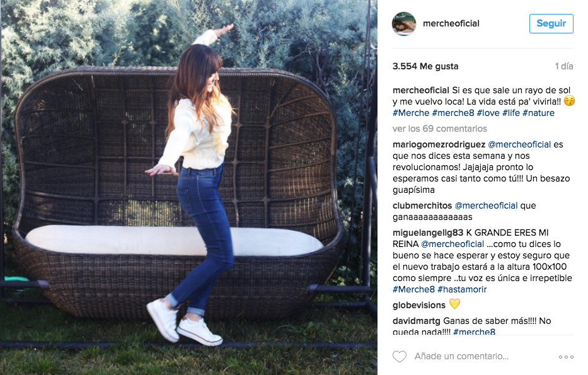Open the #Merche hashtag in caption

click(x=411, y=113)
